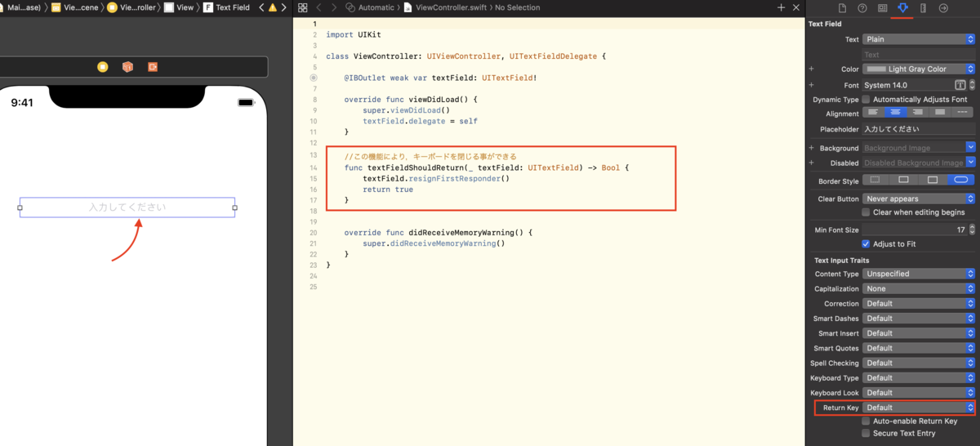Click the yellow warning triangle icon

click(272, 7)
